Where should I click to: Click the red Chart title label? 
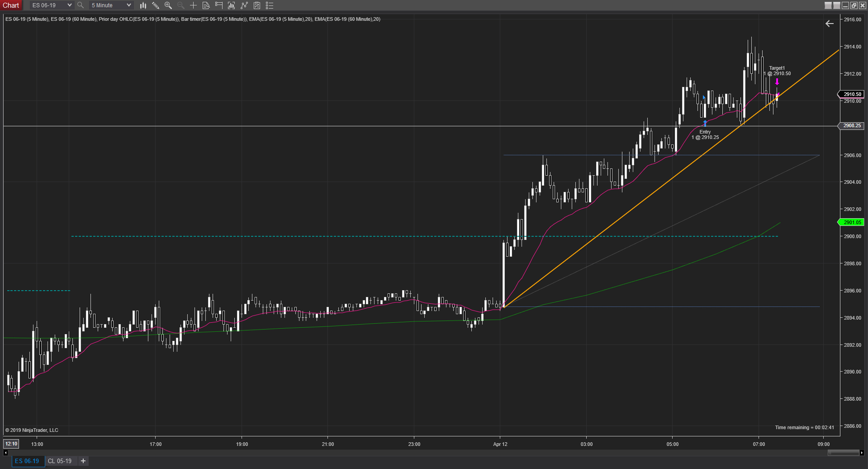tap(11, 5)
